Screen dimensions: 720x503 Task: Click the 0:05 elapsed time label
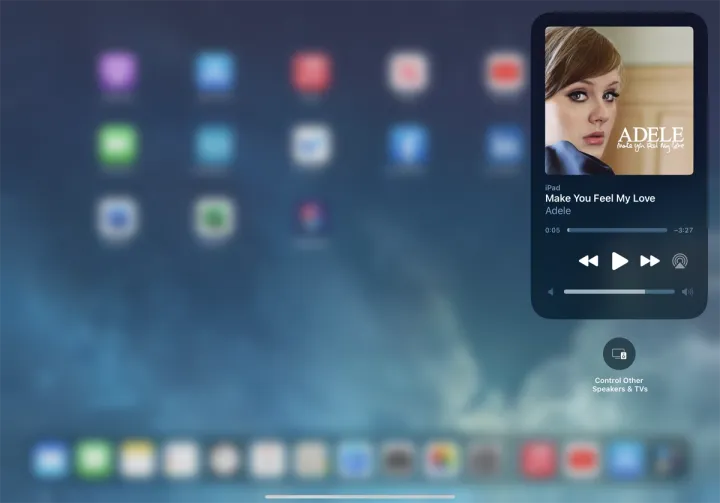[x=552, y=230]
